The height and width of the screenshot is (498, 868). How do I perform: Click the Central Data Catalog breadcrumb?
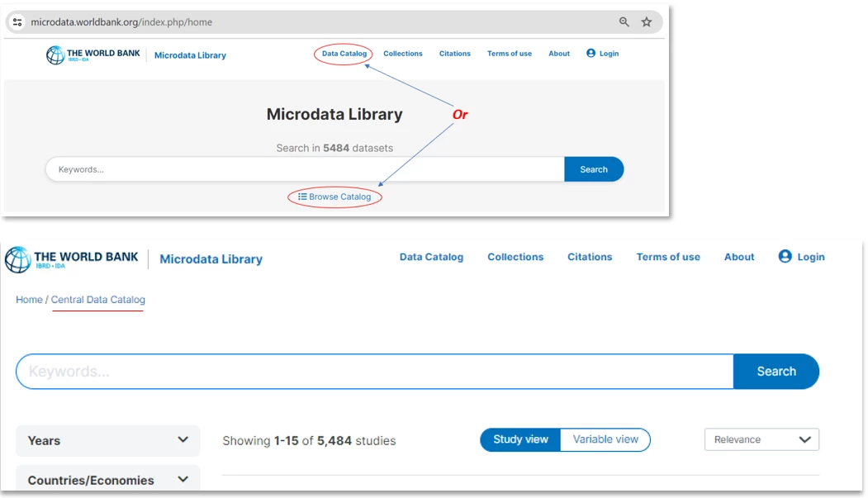(98, 299)
